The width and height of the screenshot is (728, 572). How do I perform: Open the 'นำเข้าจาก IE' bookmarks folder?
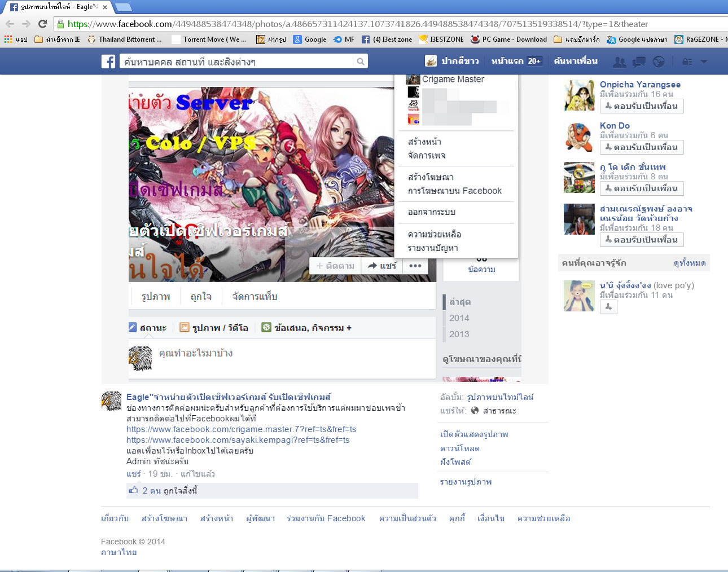click(x=57, y=39)
